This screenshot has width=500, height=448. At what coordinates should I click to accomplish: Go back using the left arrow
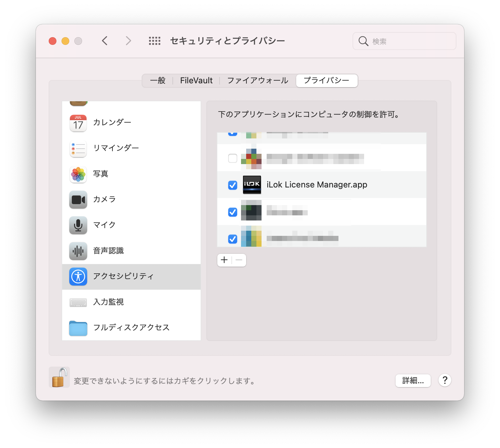104,41
